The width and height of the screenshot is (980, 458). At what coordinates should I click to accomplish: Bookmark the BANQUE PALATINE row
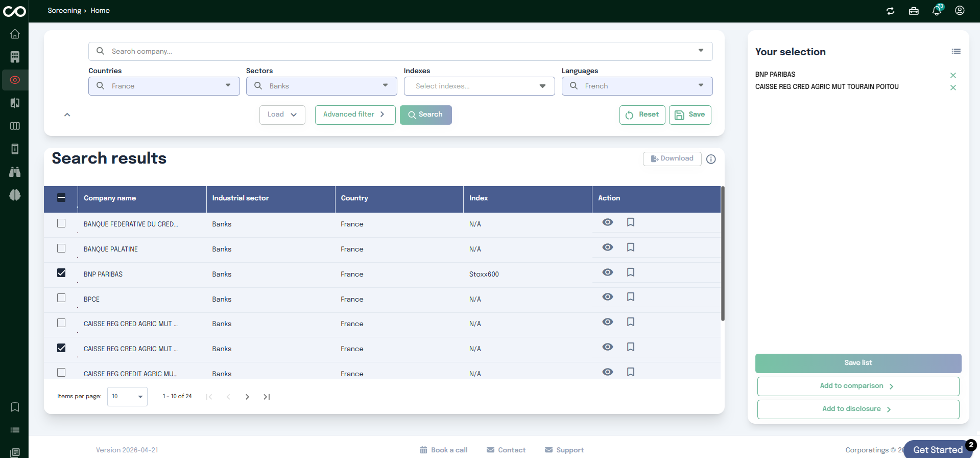pos(631,247)
